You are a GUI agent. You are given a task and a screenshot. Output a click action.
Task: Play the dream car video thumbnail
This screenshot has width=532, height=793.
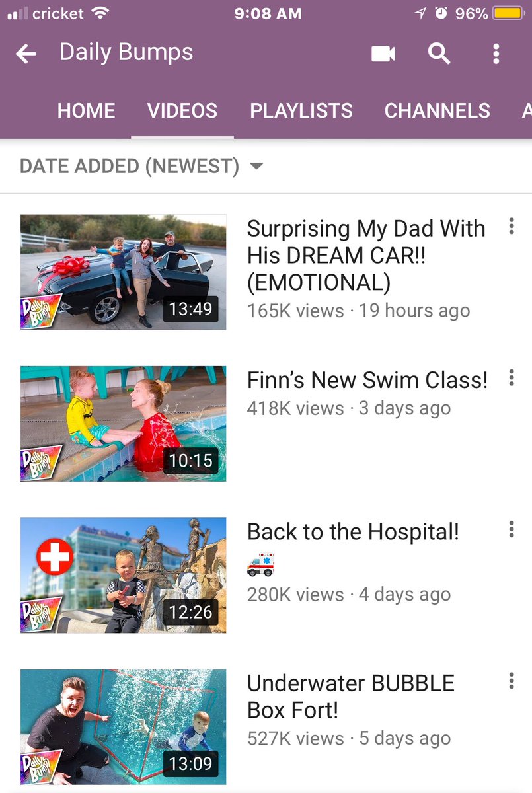coord(124,272)
